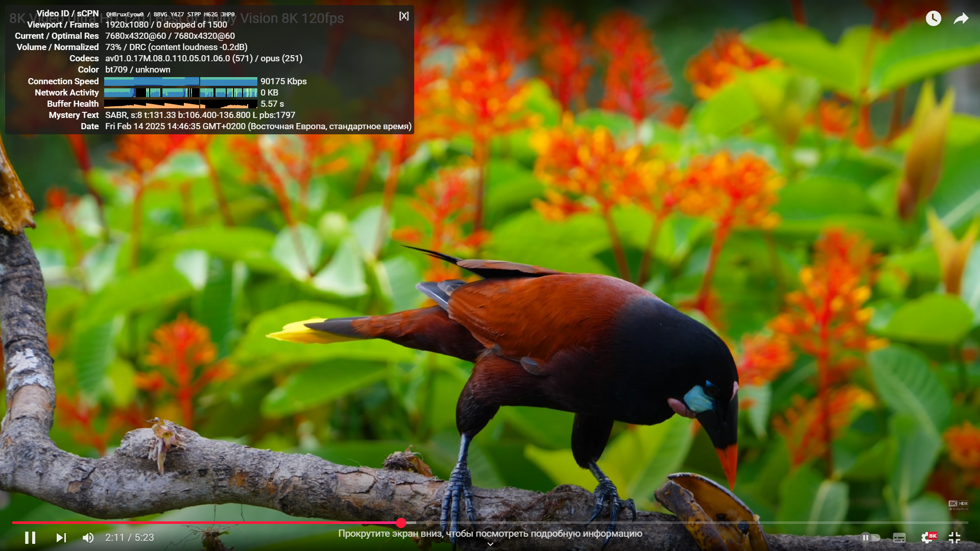980x551 pixels.
Task: Select the 'Fri Feb 14 2025' date value
Action: point(258,126)
